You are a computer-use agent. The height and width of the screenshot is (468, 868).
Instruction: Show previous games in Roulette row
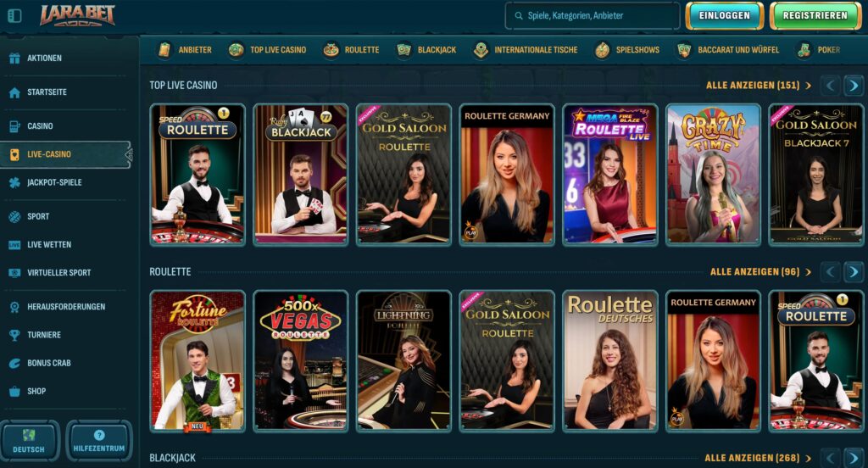pyautogui.click(x=830, y=272)
